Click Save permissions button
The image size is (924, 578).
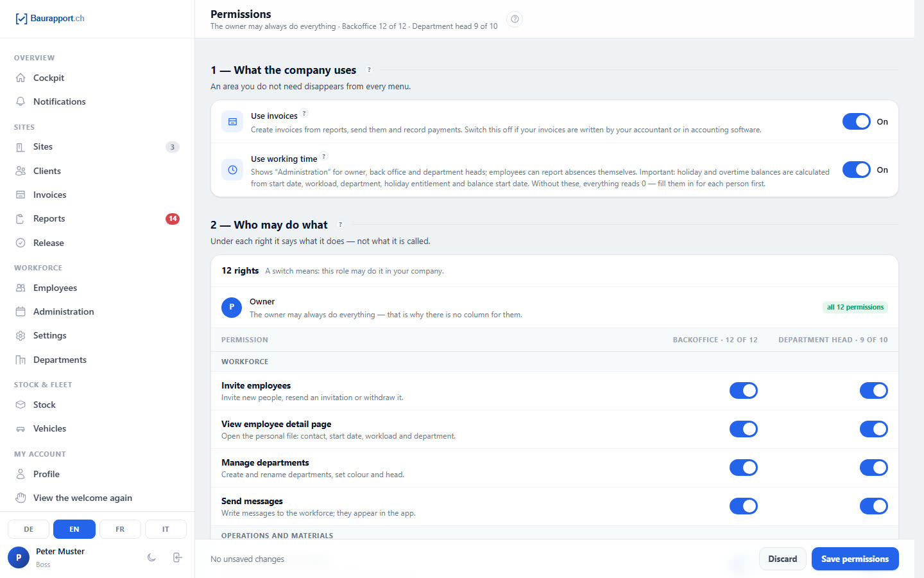click(x=855, y=559)
